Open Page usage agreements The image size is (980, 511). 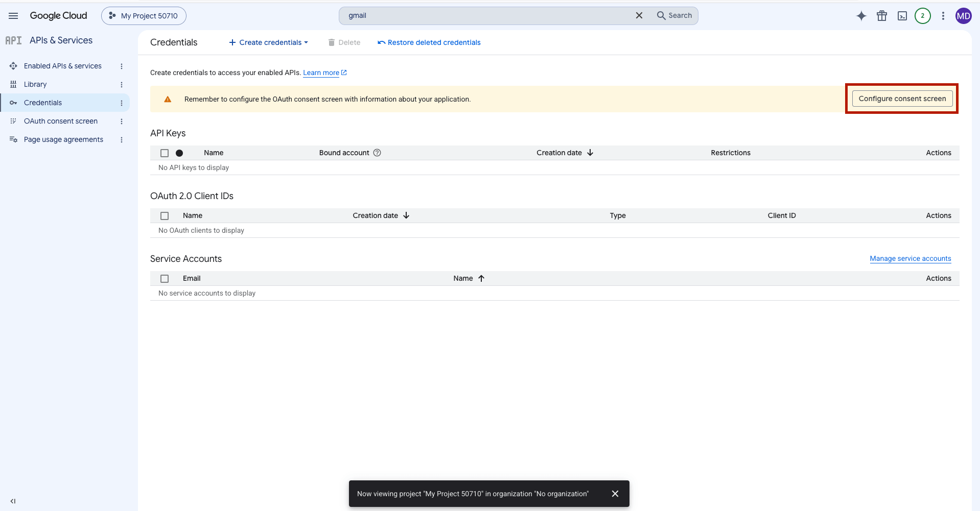[63, 139]
